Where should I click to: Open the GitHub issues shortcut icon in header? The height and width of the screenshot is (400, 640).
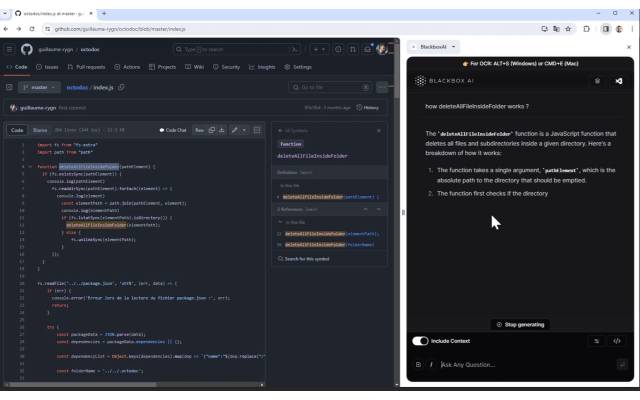(338, 49)
